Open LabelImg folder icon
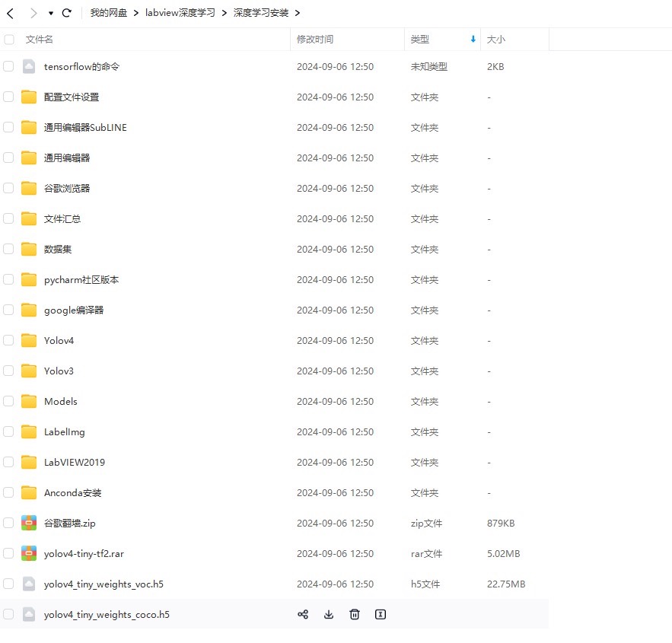This screenshot has width=672, height=643. coord(29,431)
